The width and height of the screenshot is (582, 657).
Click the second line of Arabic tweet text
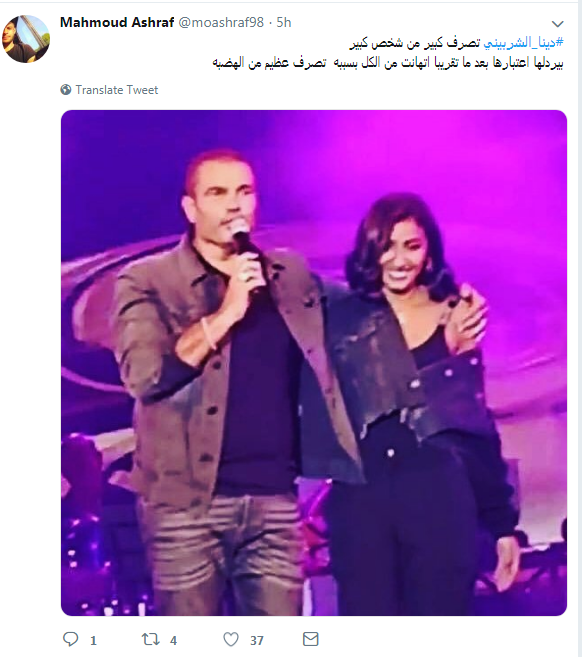(x=388, y=63)
